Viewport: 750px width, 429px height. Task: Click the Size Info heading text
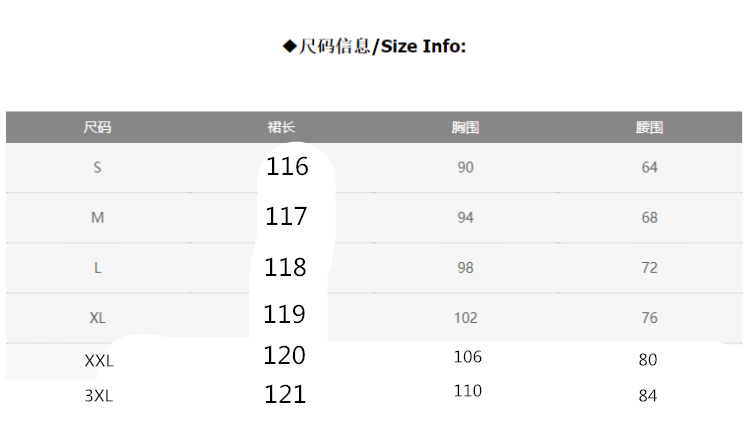pos(375,46)
